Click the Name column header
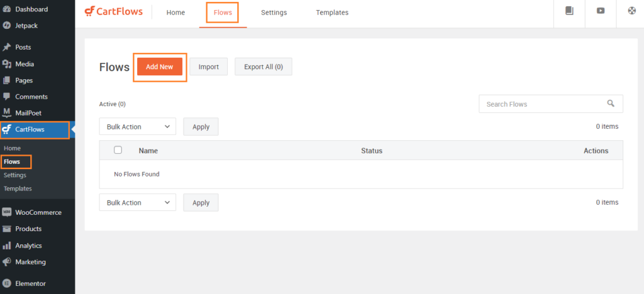Screen dimensions: 644x294 point(148,151)
